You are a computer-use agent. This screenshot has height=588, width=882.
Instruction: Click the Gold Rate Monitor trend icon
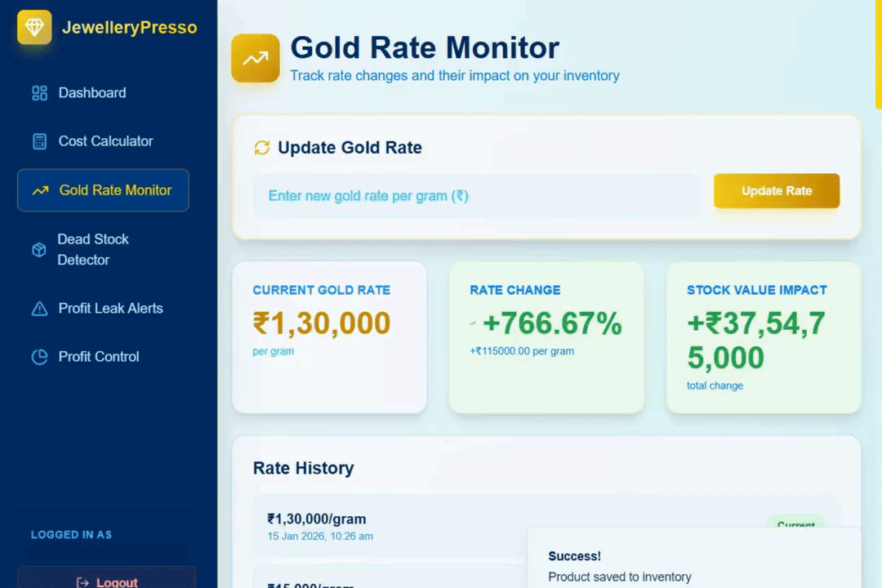coord(40,190)
